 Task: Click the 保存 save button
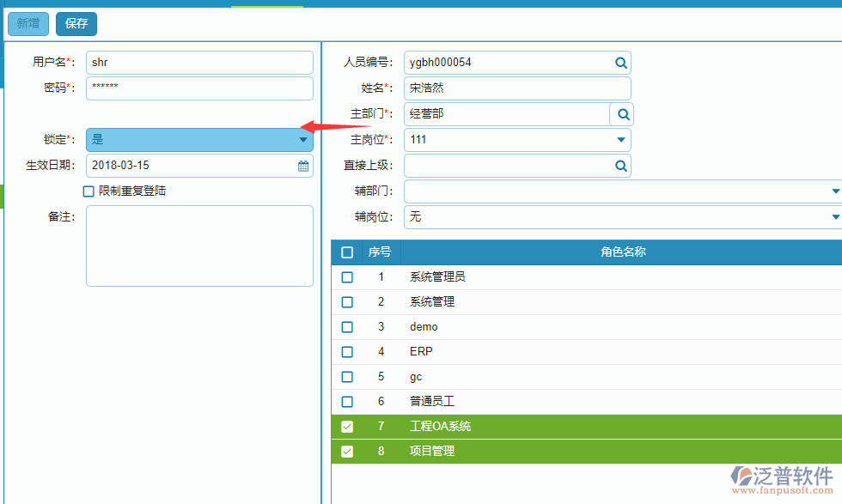click(76, 23)
